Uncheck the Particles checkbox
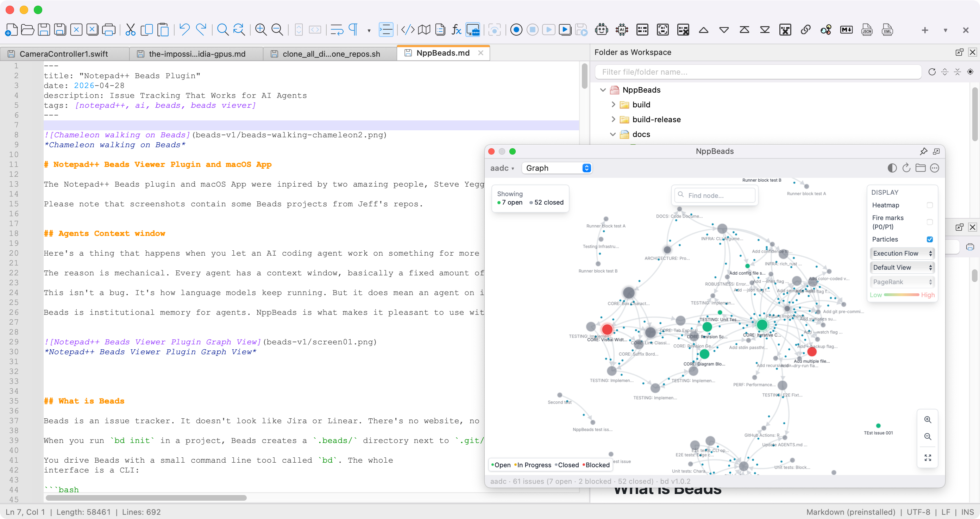 (x=930, y=240)
